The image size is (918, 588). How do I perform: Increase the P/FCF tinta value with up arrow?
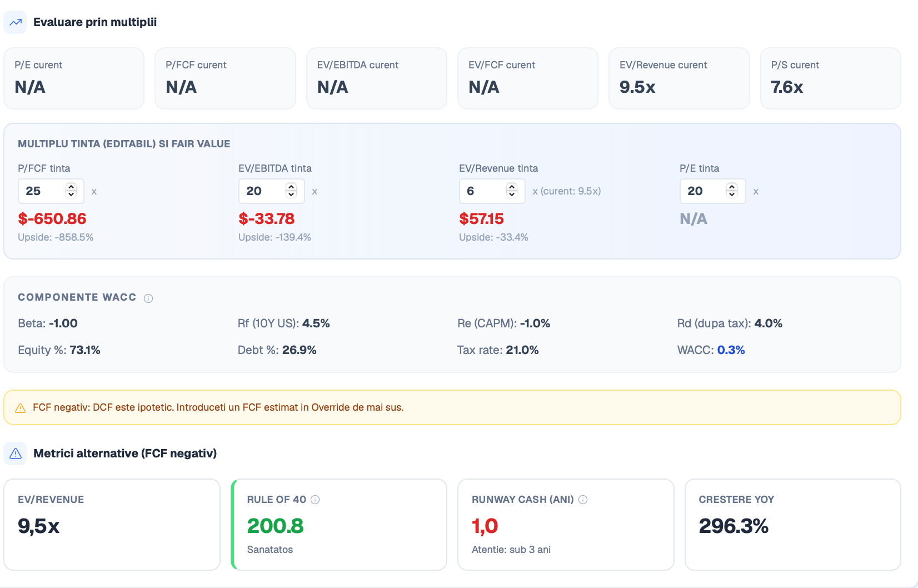click(71, 187)
